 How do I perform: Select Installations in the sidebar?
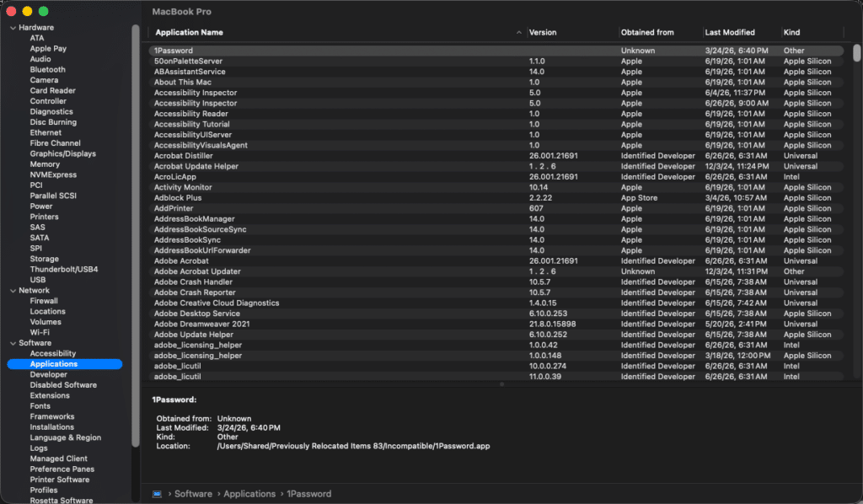click(x=51, y=427)
